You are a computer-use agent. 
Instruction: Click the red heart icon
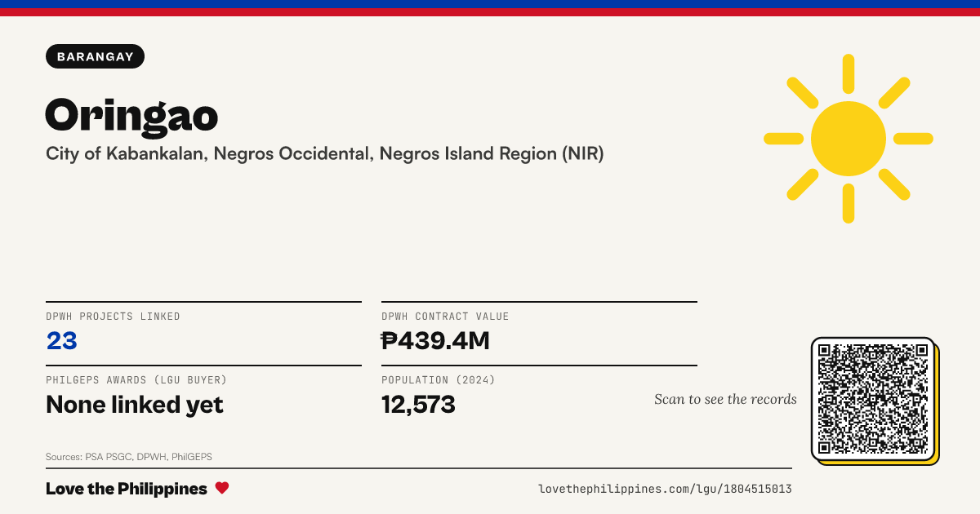pyautogui.click(x=222, y=488)
